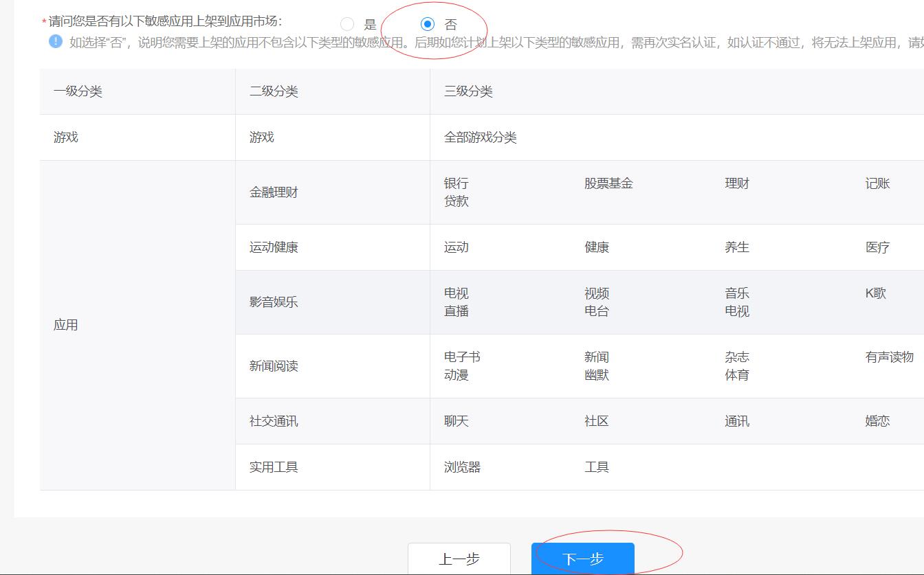Click the 二级分类 column header
The image size is (924, 575).
click(x=274, y=91)
